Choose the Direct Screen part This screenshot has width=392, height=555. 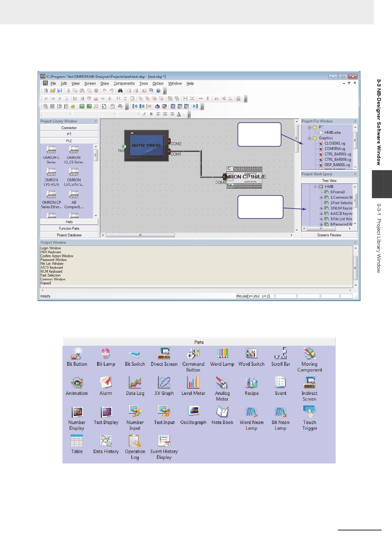coord(164,357)
